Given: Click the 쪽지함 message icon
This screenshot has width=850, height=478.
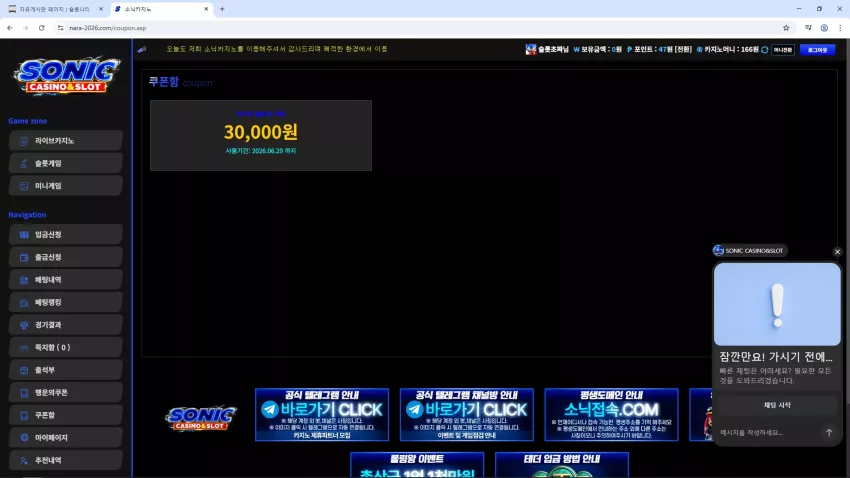Looking at the screenshot, I should click(x=24, y=348).
